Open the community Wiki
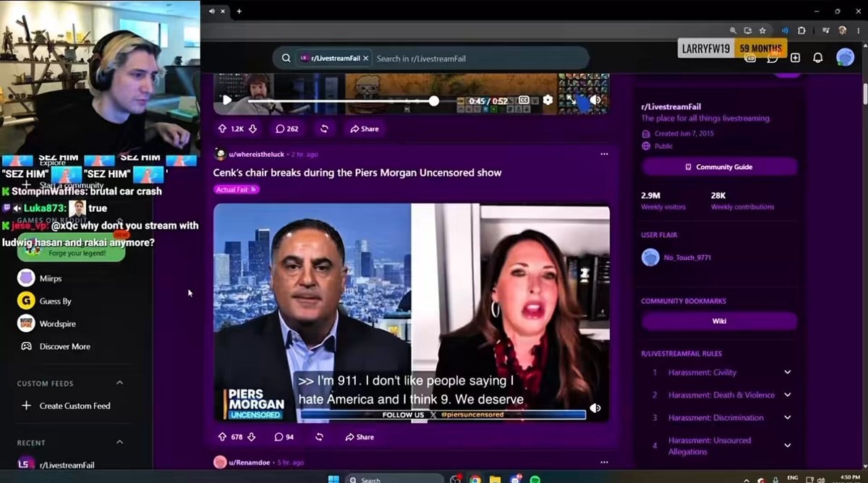 pyautogui.click(x=720, y=321)
